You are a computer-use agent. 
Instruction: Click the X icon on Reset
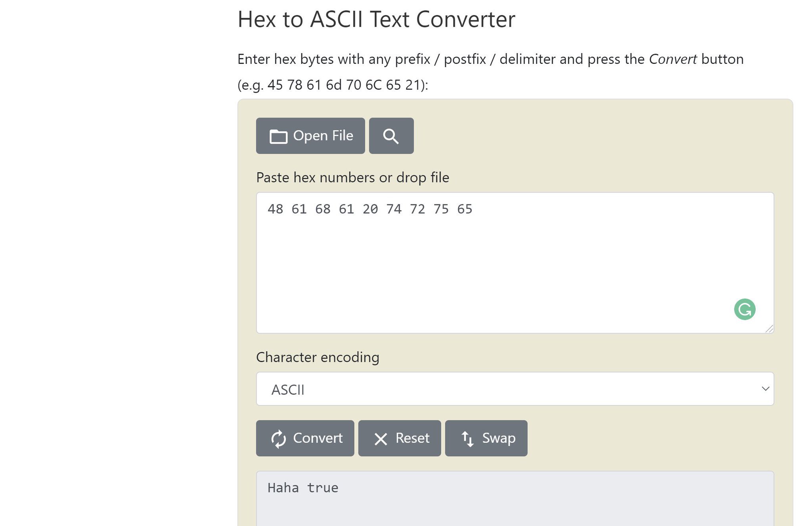(x=381, y=439)
